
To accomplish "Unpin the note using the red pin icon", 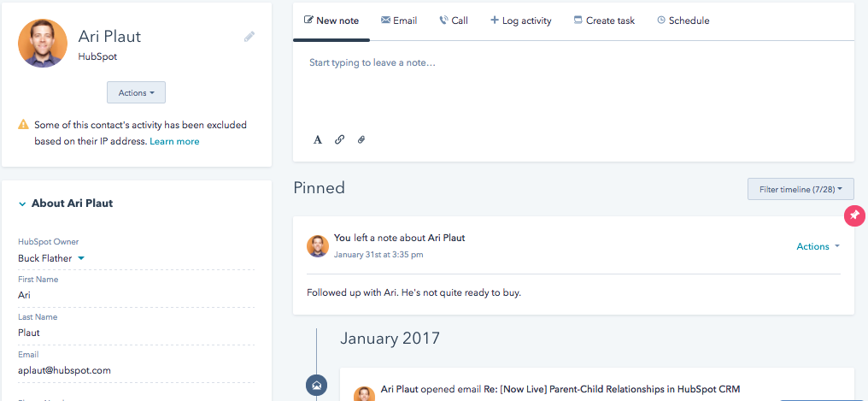I will point(854,215).
